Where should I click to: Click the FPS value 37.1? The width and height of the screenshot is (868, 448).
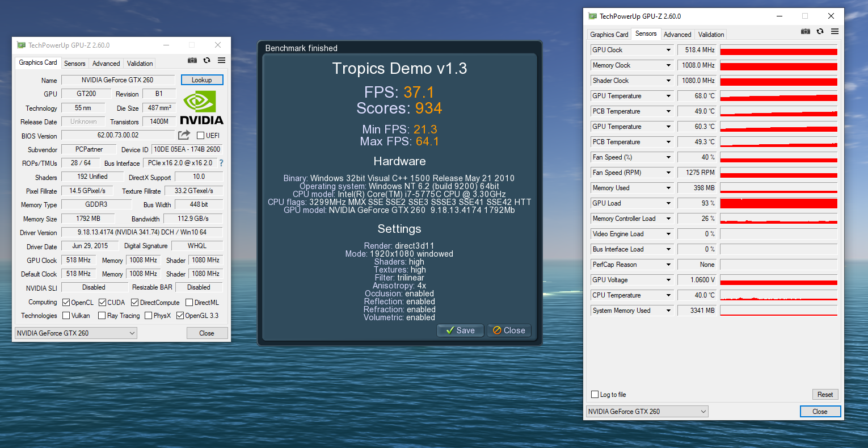419,92
